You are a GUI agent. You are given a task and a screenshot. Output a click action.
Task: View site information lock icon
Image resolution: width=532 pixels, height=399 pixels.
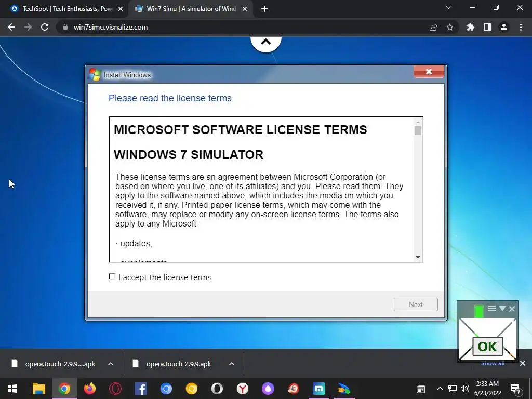(x=65, y=27)
